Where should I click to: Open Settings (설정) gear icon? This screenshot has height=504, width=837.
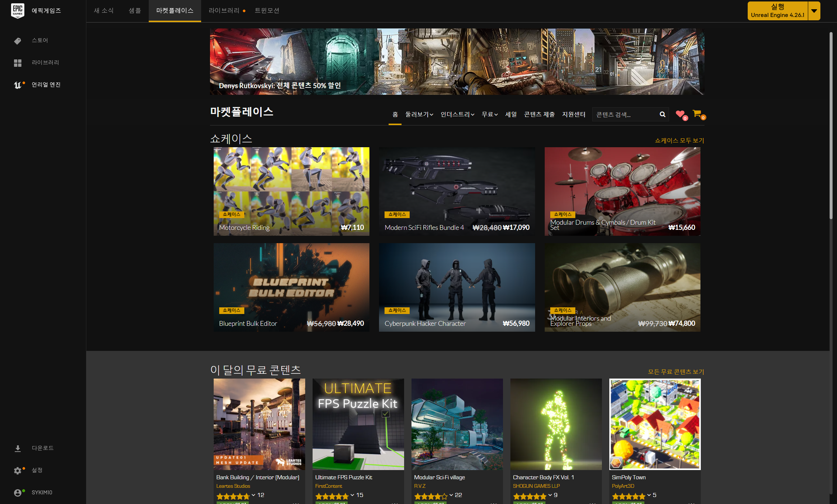[x=17, y=470]
